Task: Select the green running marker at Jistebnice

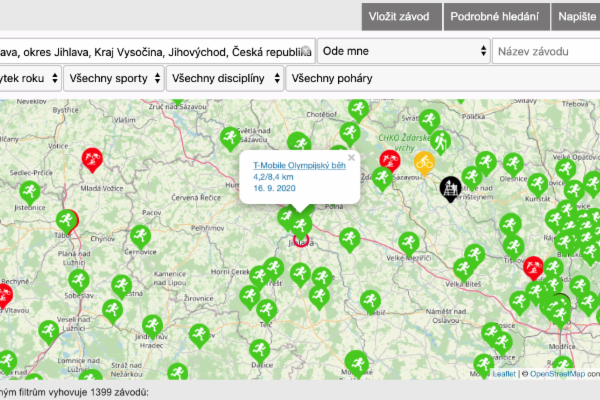Action: pos(31,191)
